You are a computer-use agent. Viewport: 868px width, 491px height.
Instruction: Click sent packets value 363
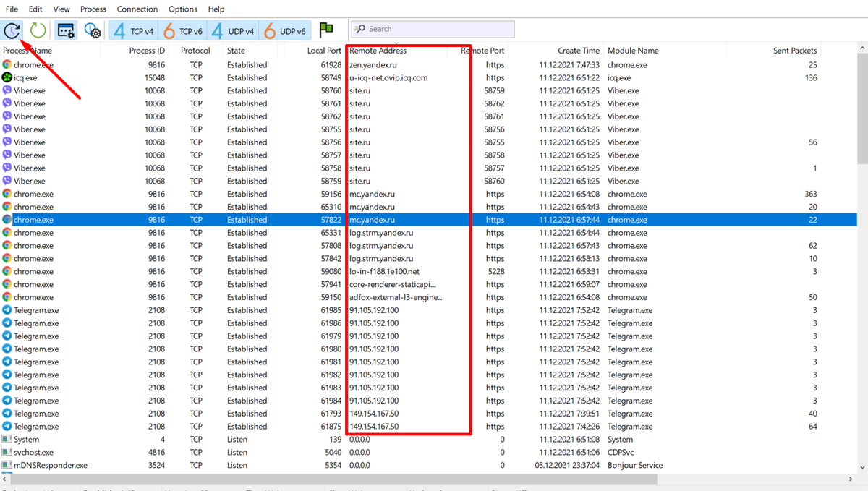(810, 194)
